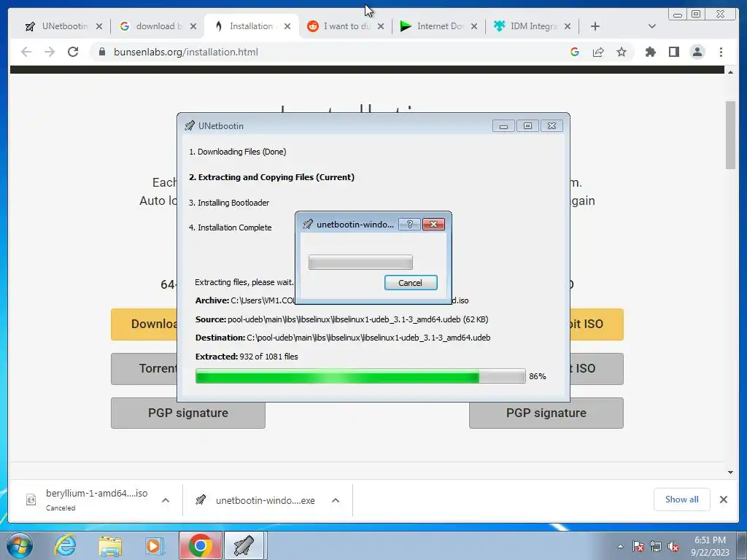Close the IDM Integration tab
Viewport: 747px width, 560px height.
568,26
